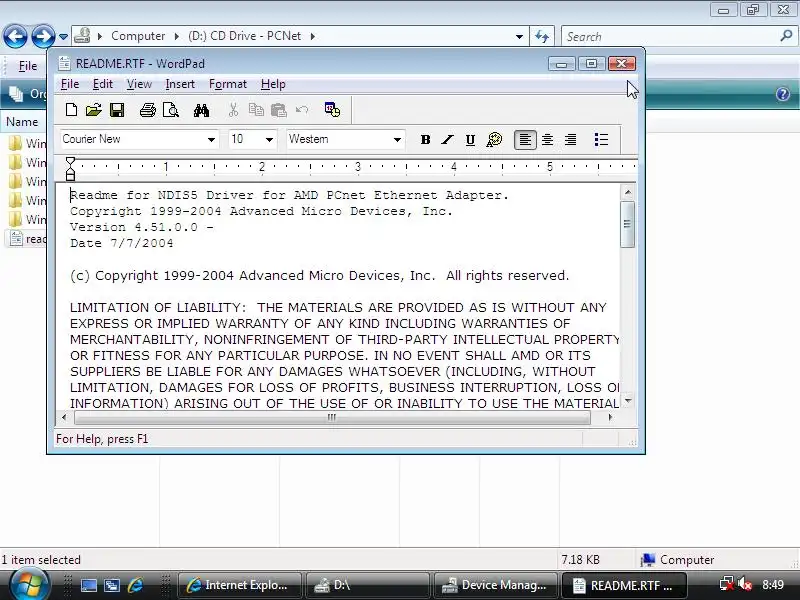This screenshot has width=800, height=600.
Task: Open Explorer window's File menu
Action: (28, 66)
